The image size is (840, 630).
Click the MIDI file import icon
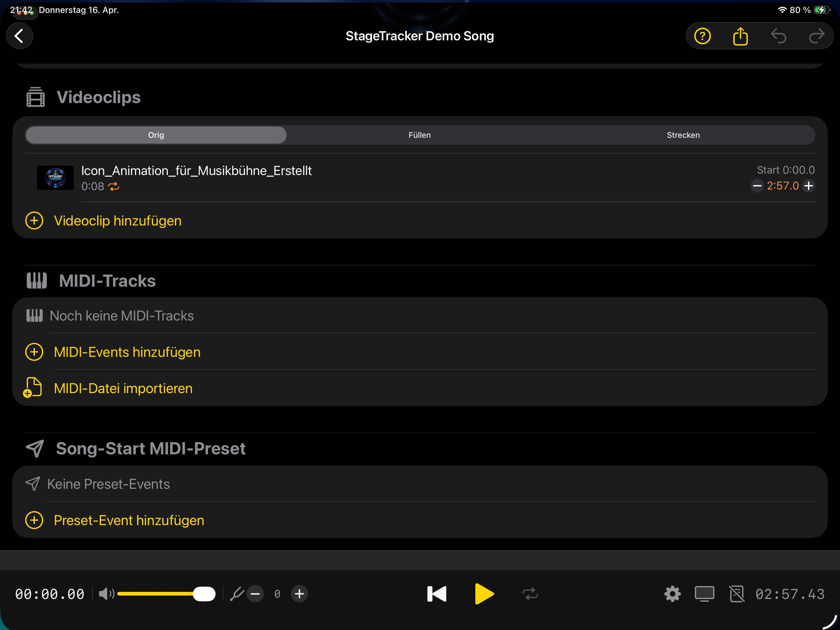click(x=33, y=388)
